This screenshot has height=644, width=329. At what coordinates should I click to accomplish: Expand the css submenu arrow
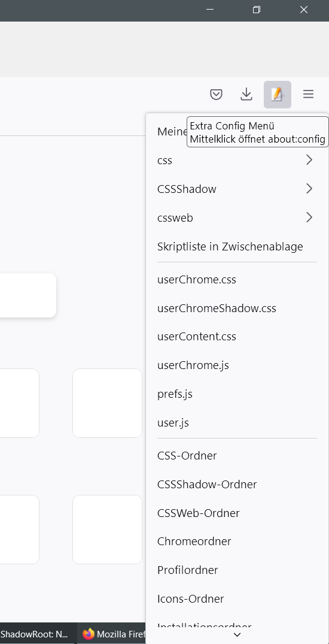coord(309,160)
